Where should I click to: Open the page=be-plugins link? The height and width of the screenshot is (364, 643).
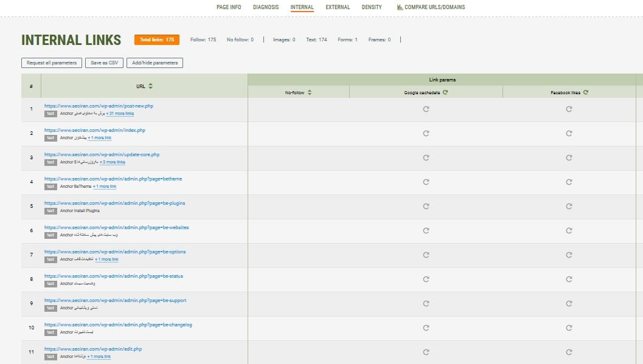click(115, 203)
